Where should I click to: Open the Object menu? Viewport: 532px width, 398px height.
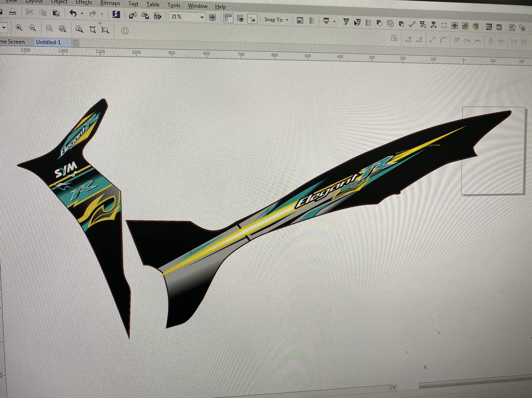(x=59, y=2)
